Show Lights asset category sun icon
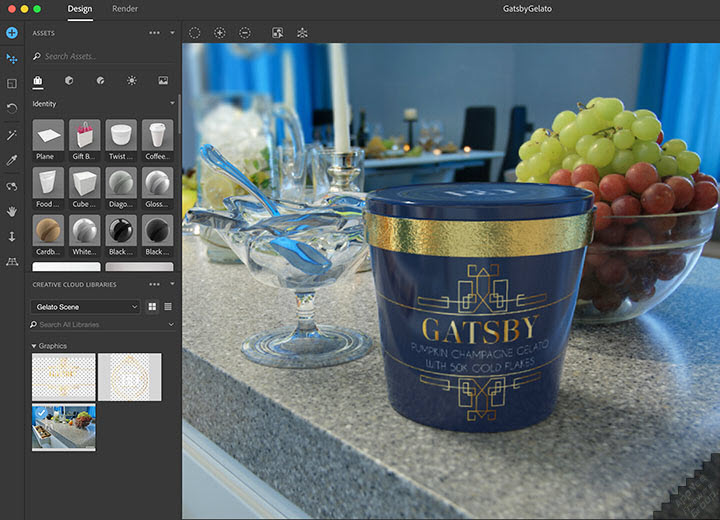720x520 pixels. pos(132,81)
